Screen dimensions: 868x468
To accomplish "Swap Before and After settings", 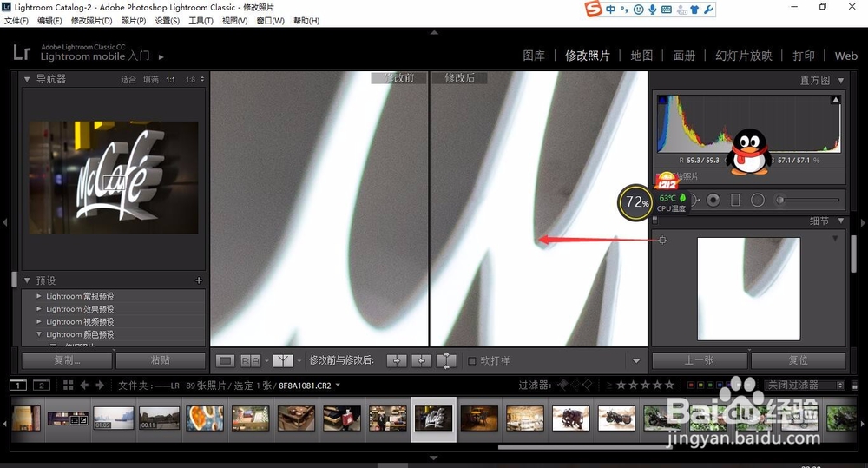I will click(x=446, y=361).
